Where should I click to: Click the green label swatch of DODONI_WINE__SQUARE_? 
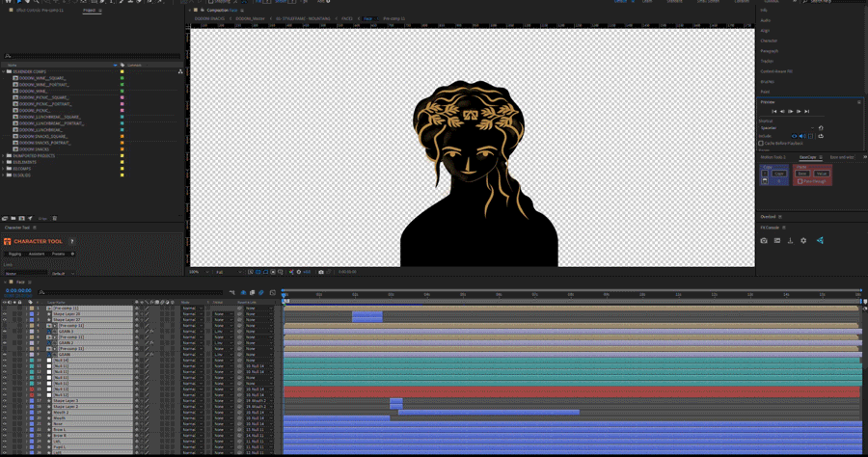tap(122, 78)
